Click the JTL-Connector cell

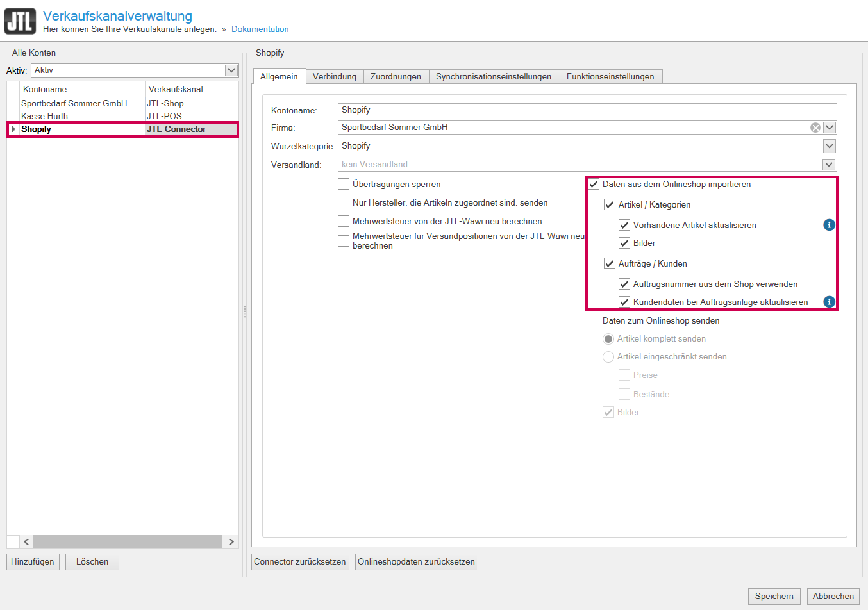pyautogui.click(x=192, y=129)
